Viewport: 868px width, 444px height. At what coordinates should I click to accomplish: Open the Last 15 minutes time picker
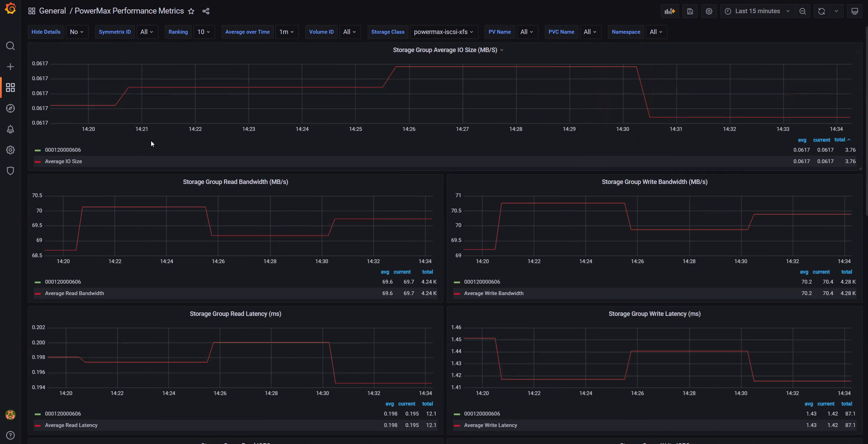point(757,11)
